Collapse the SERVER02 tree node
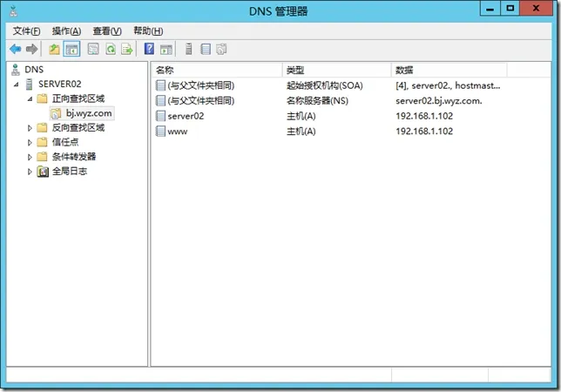Image resolution: width=561 pixels, height=392 pixels. 16,84
